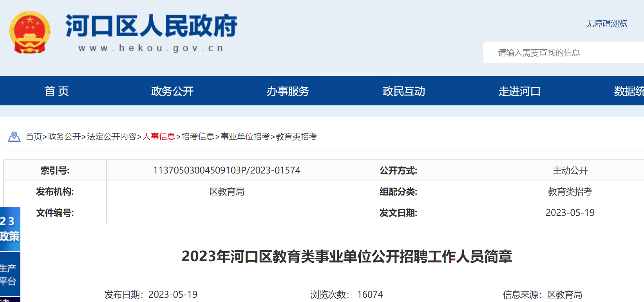Select index number 11370503004509103P/2023-01574
The width and height of the screenshot is (644, 302).
coord(227,170)
